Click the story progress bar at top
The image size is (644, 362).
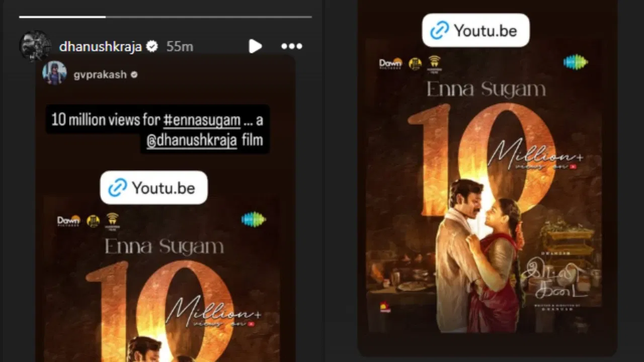coord(165,17)
